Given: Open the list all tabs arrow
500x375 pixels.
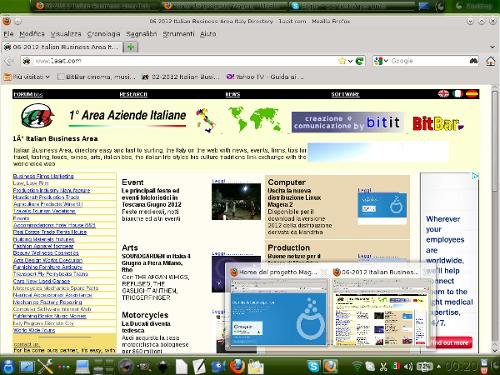Looking at the screenshot, I should (492, 47).
